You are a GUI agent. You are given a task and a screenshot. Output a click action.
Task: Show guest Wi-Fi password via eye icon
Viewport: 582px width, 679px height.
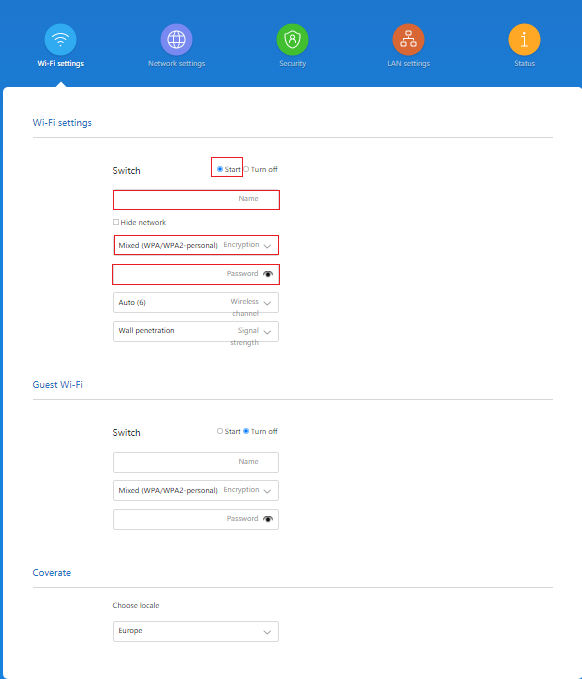click(268, 519)
